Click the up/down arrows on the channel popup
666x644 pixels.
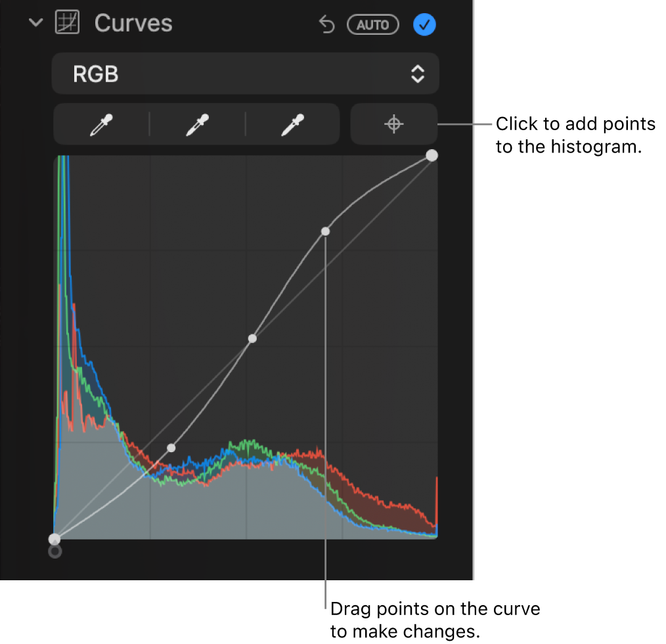coord(418,74)
